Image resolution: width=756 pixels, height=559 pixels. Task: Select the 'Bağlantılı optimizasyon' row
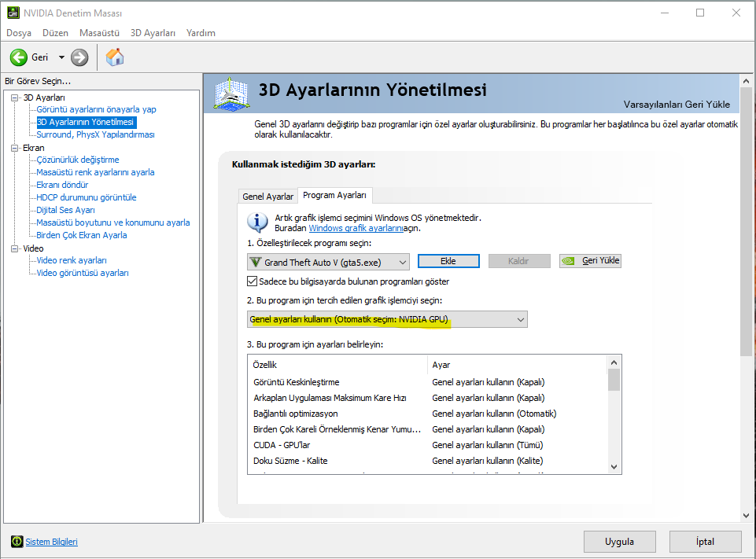pos(427,414)
